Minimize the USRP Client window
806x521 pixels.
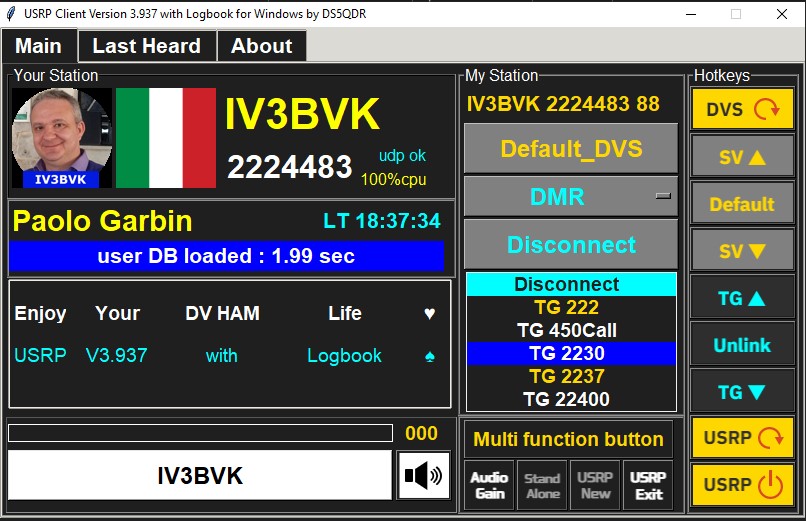tap(691, 14)
